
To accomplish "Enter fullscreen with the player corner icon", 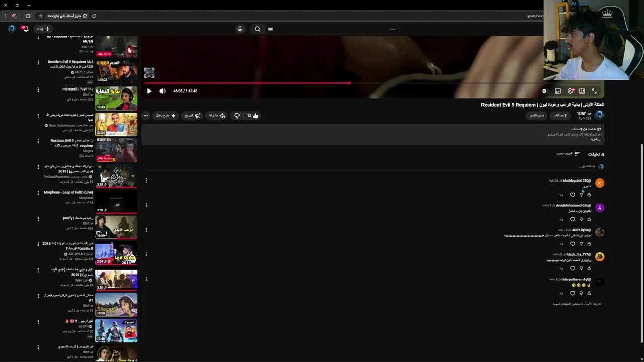I will tap(594, 91).
